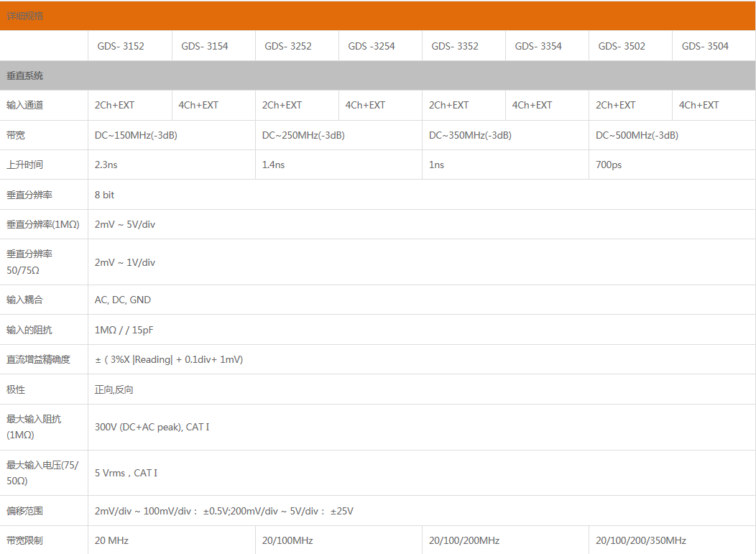Select the 直流增益精确度 row label
This screenshot has height=554, width=756.
point(39,359)
